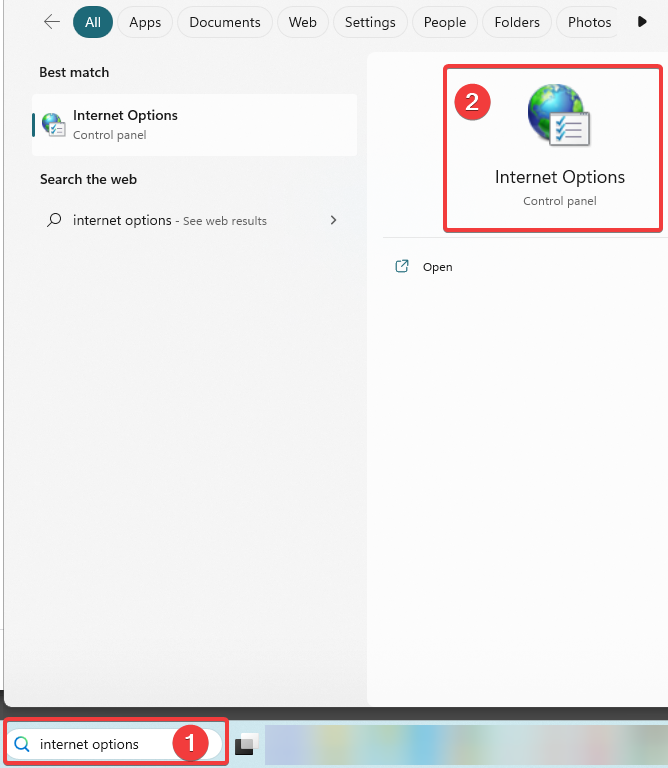Image resolution: width=668 pixels, height=768 pixels.
Task: Show more filters with the play arrow
Action: point(642,22)
